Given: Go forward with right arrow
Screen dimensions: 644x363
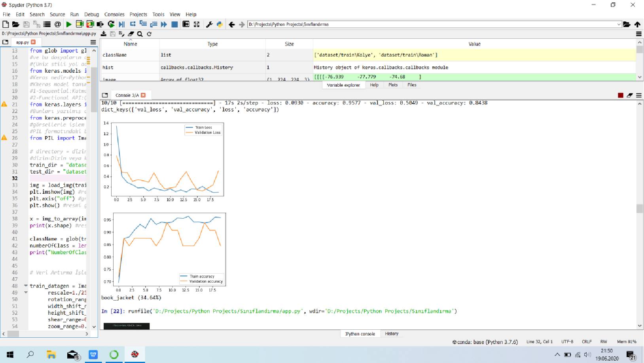Looking at the screenshot, I should (x=242, y=24).
